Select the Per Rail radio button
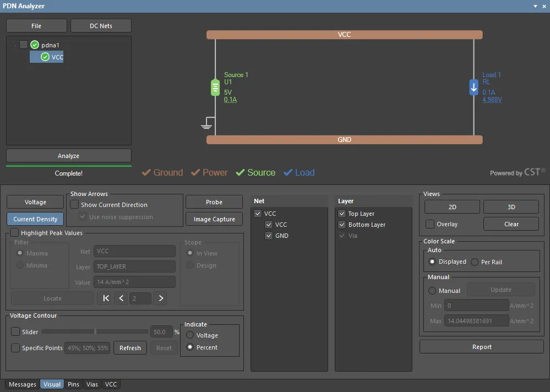This screenshot has width=550, height=392. pos(475,262)
